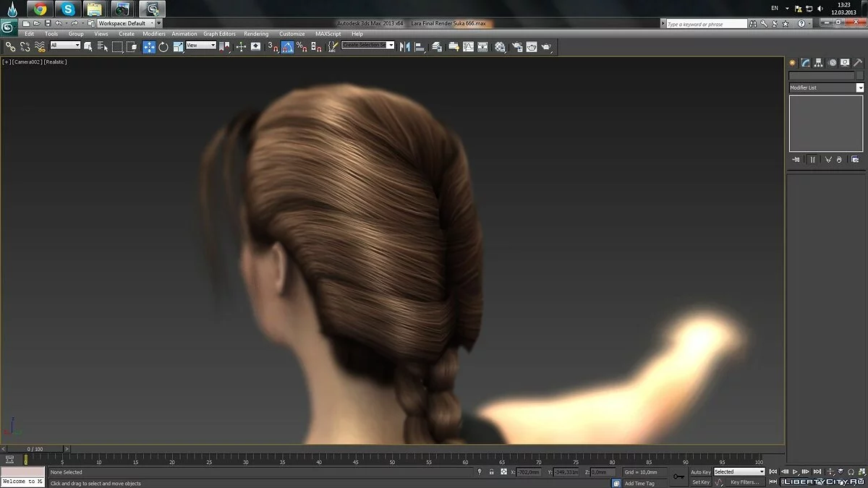Toggle Angle Snap in the toolbar
Viewport: 868px width, 488px height.
[x=287, y=46]
